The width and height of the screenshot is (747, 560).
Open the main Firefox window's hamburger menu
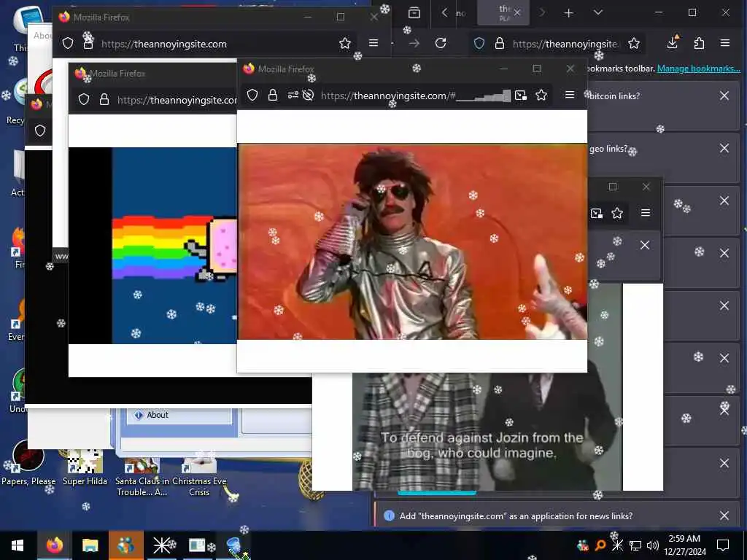coord(725,43)
